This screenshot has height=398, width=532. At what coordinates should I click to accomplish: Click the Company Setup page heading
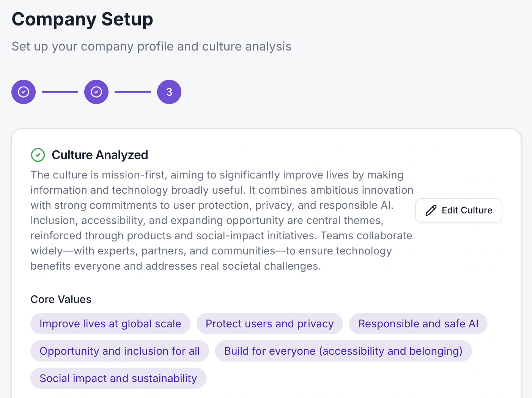click(x=82, y=19)
